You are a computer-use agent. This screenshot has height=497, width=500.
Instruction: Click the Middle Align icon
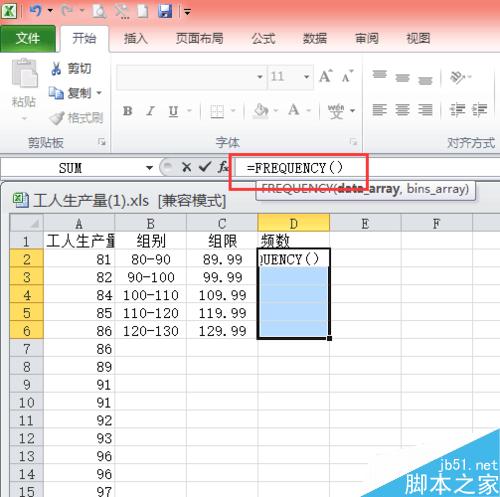pos(402,78)
